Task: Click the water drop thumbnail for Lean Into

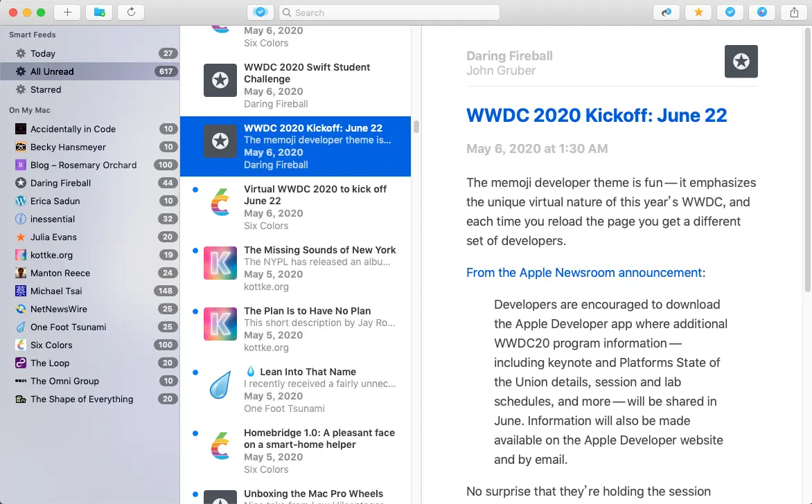Action: 220,385
